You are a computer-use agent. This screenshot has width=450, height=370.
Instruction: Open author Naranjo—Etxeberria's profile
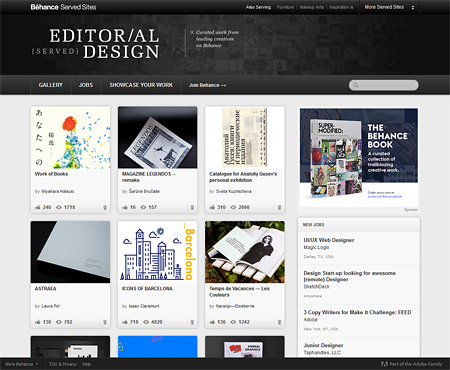(x=235, y=306)
